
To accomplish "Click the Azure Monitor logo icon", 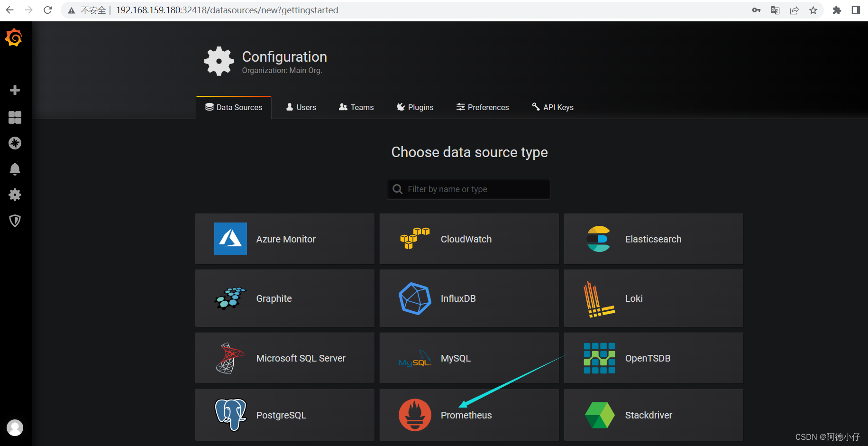I will click(x=230, y=239).
